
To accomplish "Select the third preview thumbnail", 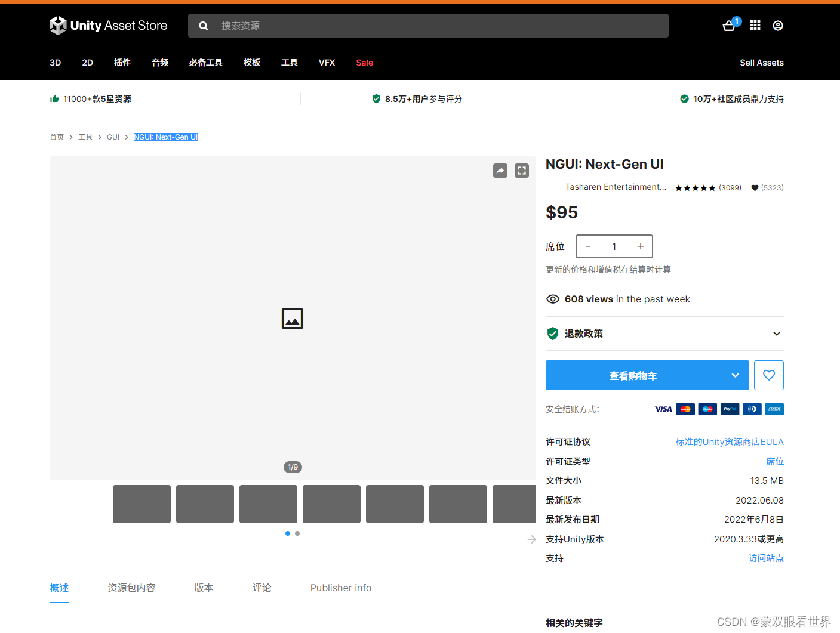I will point(268,504).
